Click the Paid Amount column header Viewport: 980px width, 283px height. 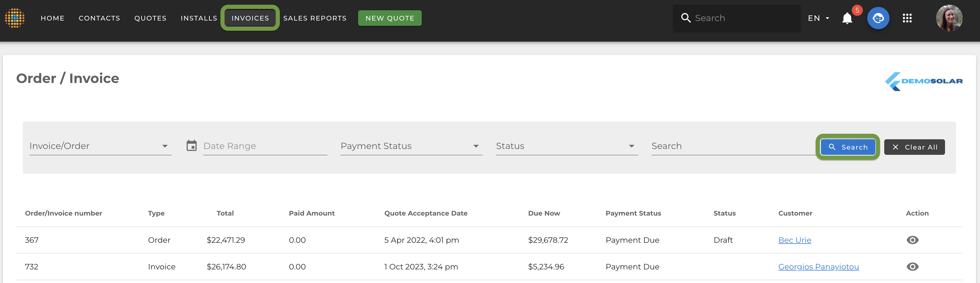(x=311, y=213)
